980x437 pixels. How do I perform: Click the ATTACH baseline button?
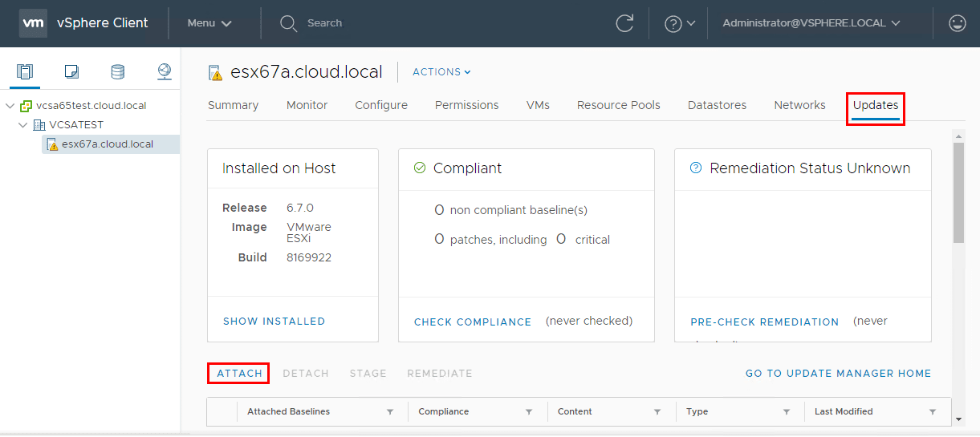click(x=239, y=374)
